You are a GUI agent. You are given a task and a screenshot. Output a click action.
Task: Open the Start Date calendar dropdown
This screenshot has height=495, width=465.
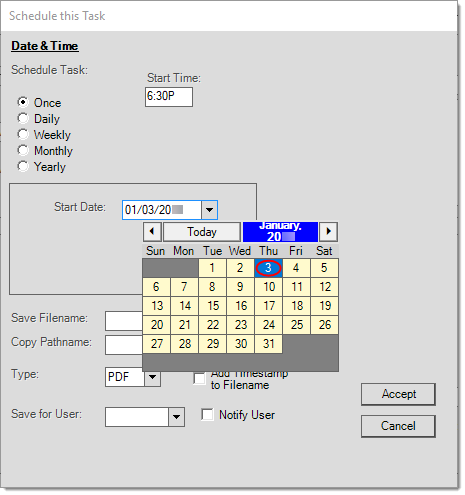click(x=209, y=210)
